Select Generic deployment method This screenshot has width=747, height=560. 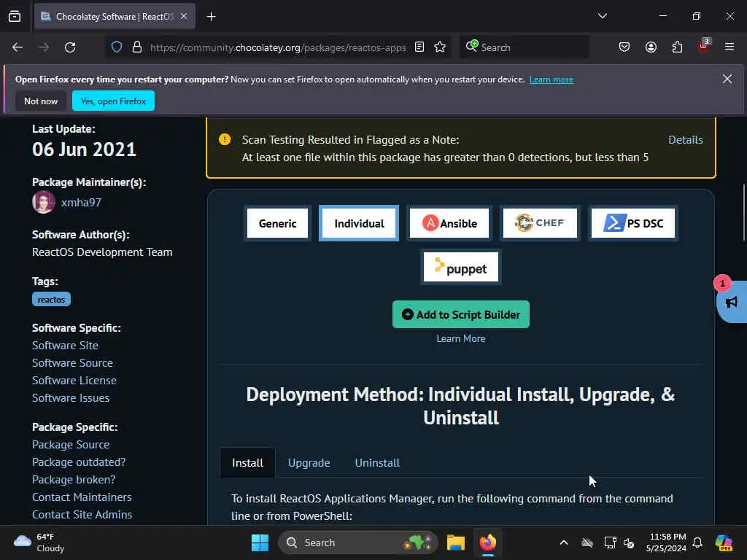click(277, 223)
